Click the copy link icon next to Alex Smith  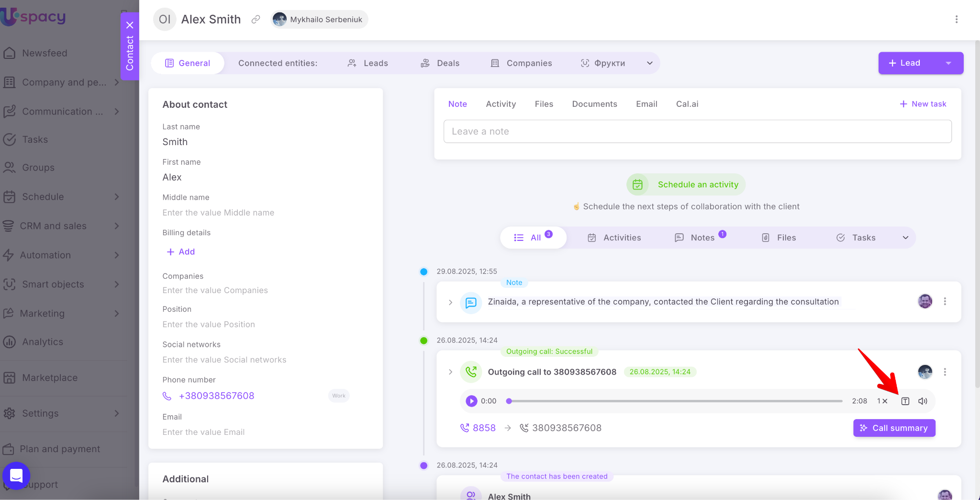pos(256,20)
